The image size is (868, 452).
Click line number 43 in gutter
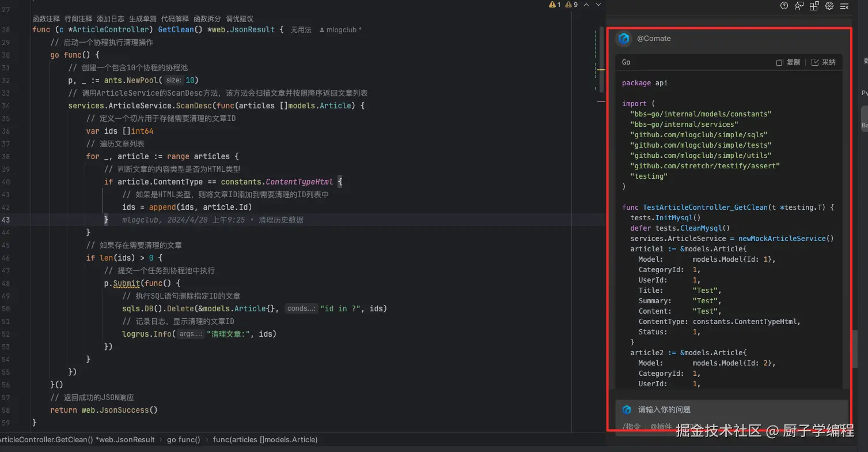point(6,220)
